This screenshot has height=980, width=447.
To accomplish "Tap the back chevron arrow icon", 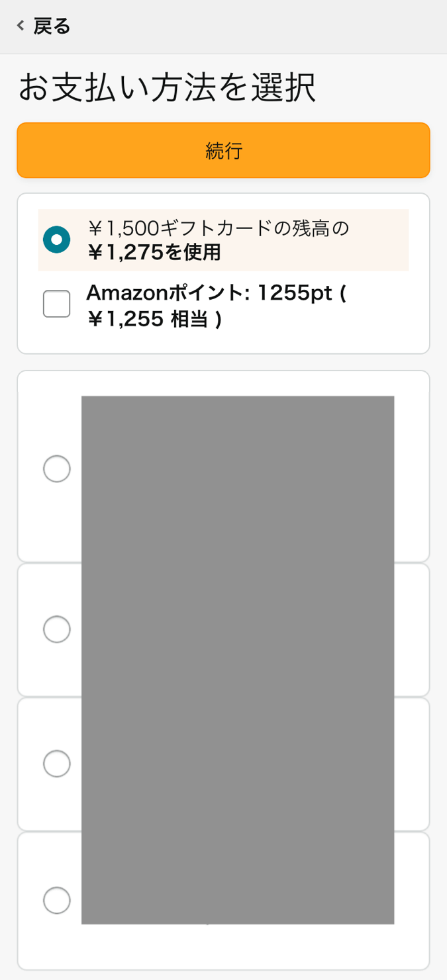I will [x=19, y=25].
